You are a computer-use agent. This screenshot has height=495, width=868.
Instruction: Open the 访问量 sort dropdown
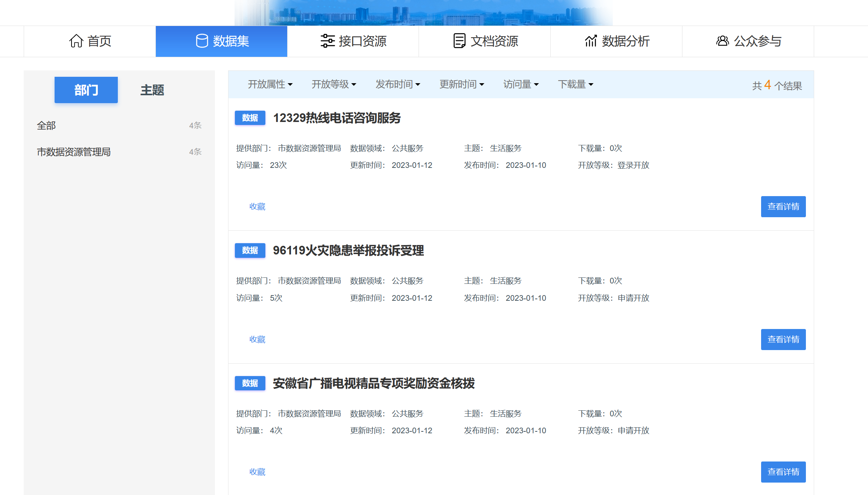521,84
